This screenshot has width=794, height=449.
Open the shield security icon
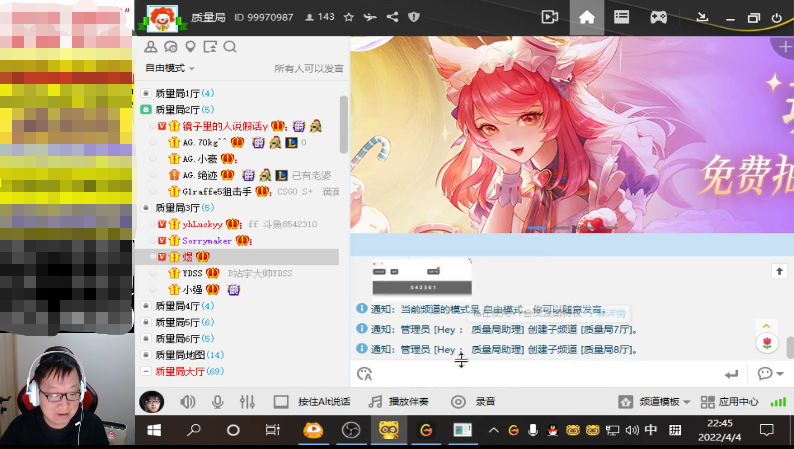tap(414, 17)
